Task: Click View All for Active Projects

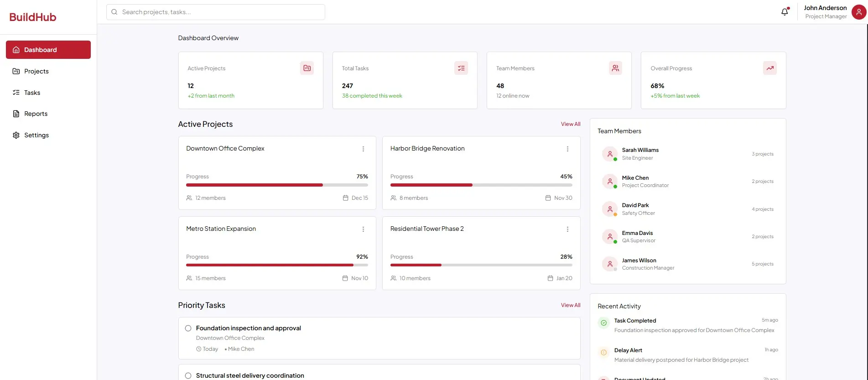Action: tap(570, 124)
